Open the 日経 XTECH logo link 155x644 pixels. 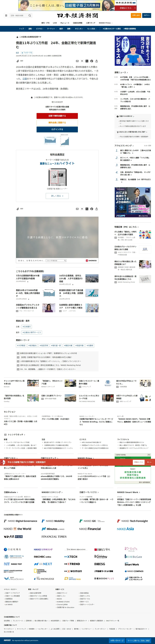click(71, 557)
